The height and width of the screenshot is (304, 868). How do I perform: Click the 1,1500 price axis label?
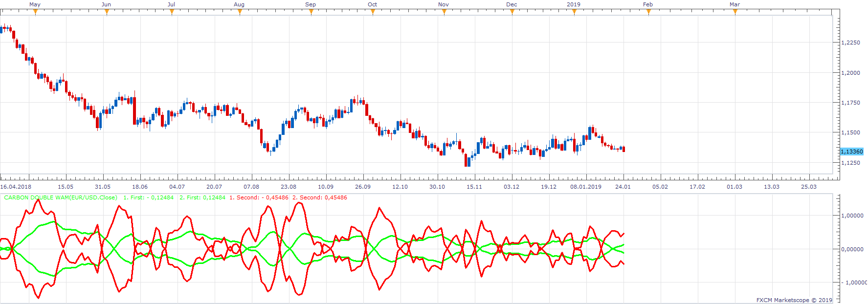tap(850, 132)
